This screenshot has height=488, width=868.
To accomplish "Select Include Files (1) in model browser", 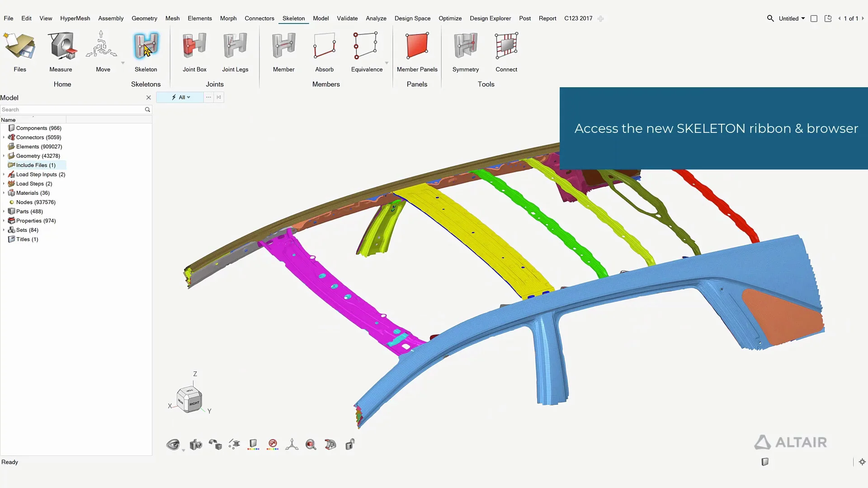I will (36, 165).
